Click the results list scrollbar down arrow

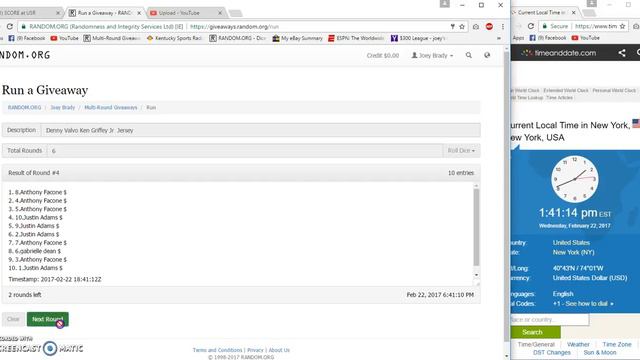pyautogui.click(x=476, y=275)
